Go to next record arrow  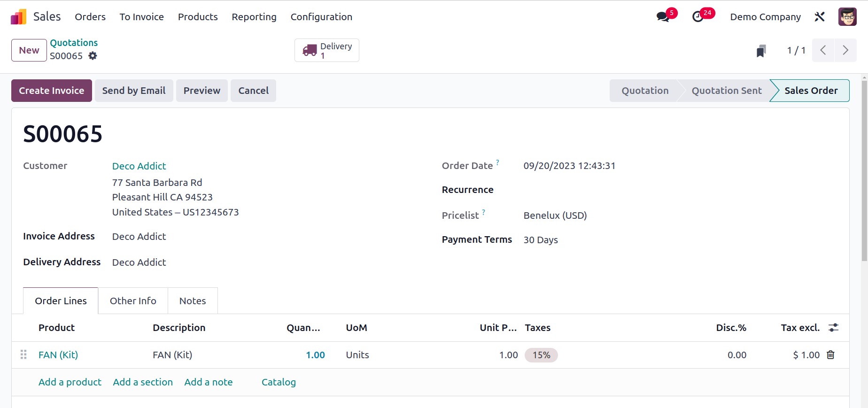click(x=845, y=50)
